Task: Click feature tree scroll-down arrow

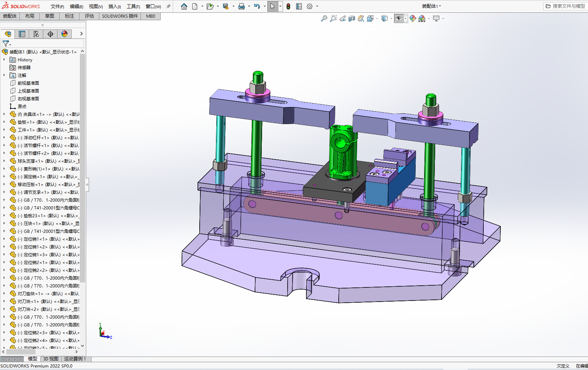Action: 82,346
